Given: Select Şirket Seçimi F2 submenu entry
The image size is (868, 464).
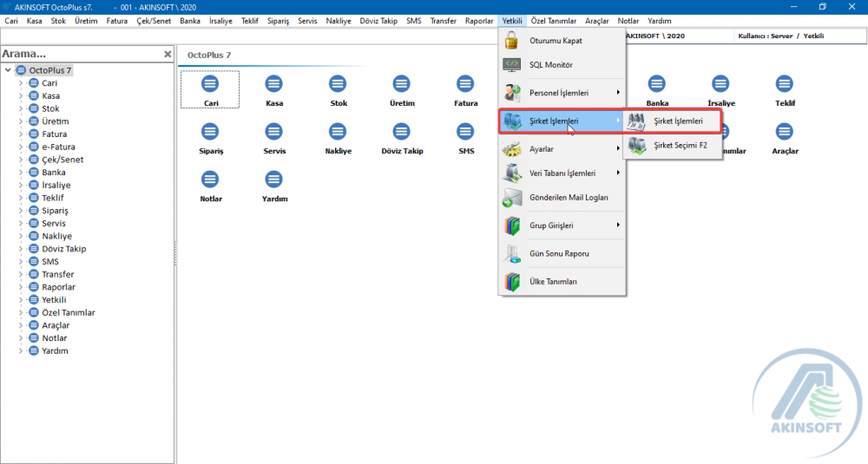Looking at the screenshot, I should click(x=673, y=146).
